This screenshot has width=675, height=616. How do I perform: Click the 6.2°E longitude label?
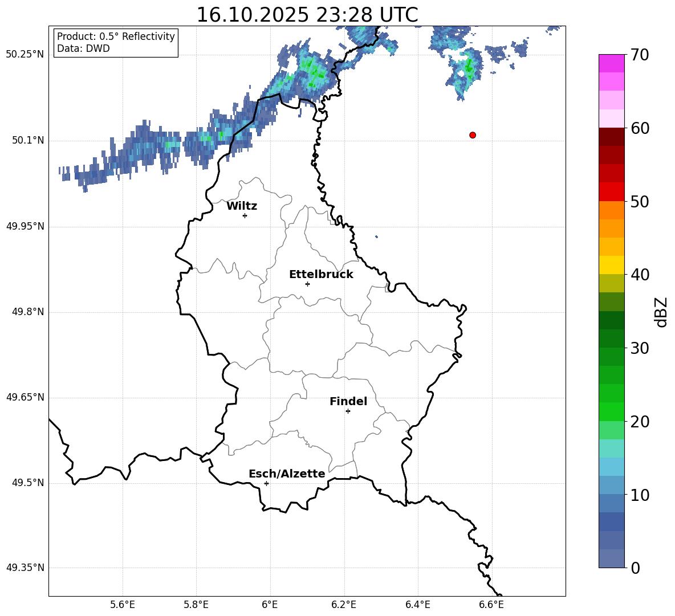coord(344,605)
